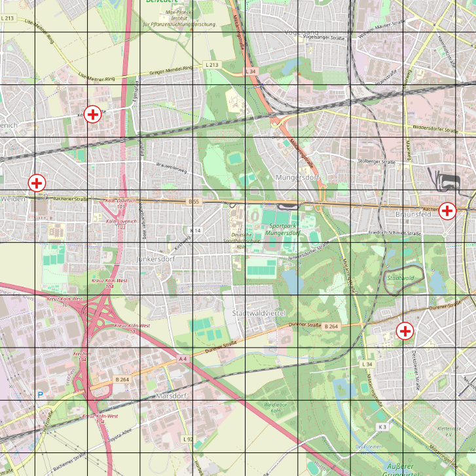This screenshot has height=476, width=476.
Task: Click L 34 shield below Vogelsang
Action: (251, 71)
